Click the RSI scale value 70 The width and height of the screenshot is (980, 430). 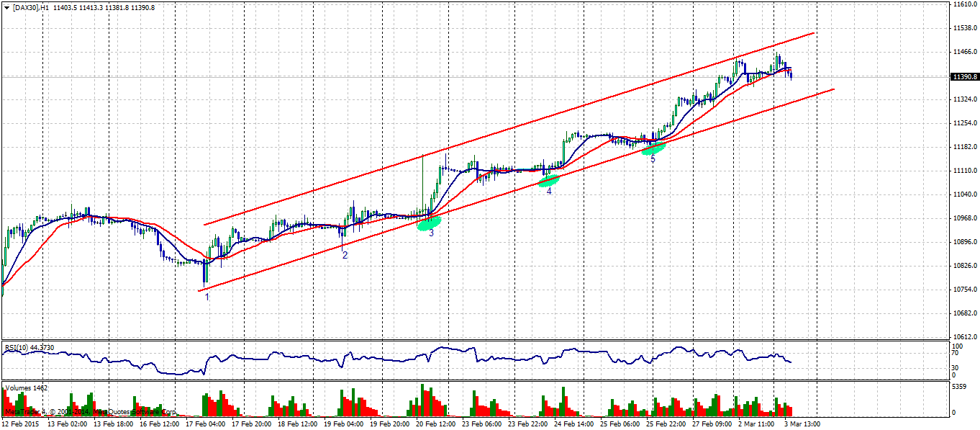tap(956, 352)
